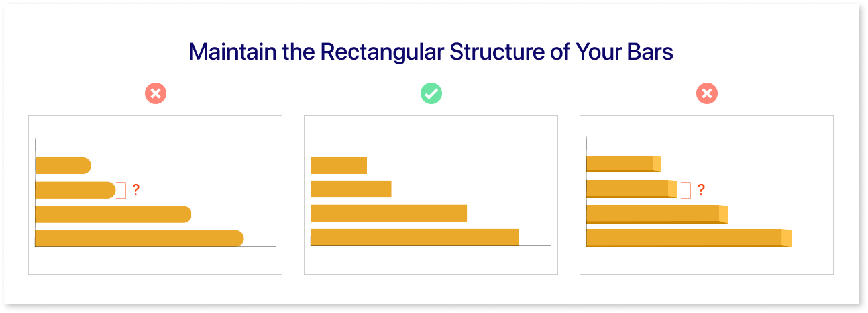
Task: Click the lighter end cap of the second 3D bar
Action: pyautogui.click(x=672, y=189)
